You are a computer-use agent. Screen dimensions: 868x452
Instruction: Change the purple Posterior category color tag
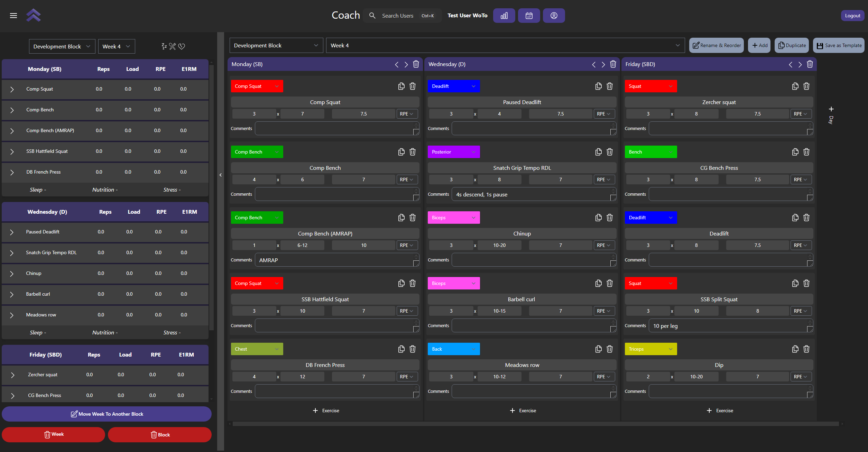point(453,152)
